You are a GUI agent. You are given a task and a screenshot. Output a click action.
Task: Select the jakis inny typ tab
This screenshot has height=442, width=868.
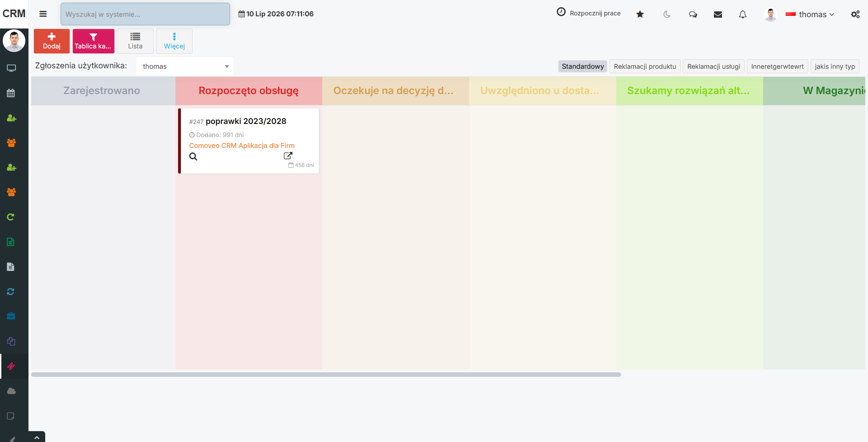click(x=835, y=67)
